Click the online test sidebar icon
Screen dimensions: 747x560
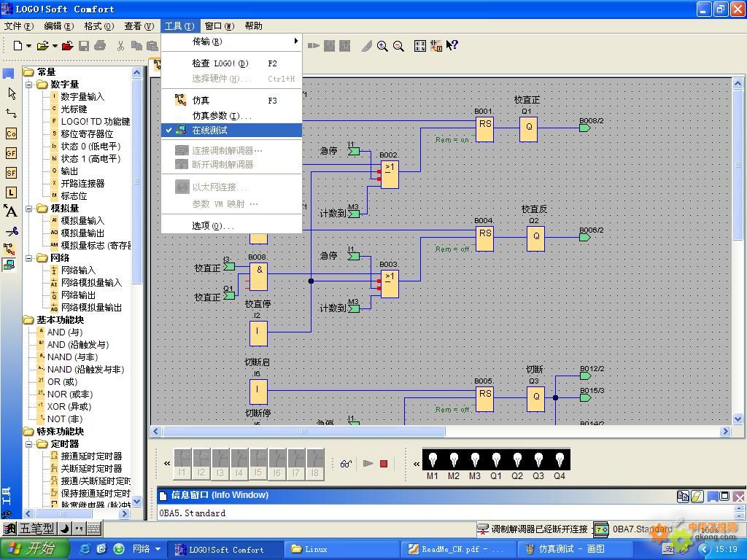(x=9, y=265)
